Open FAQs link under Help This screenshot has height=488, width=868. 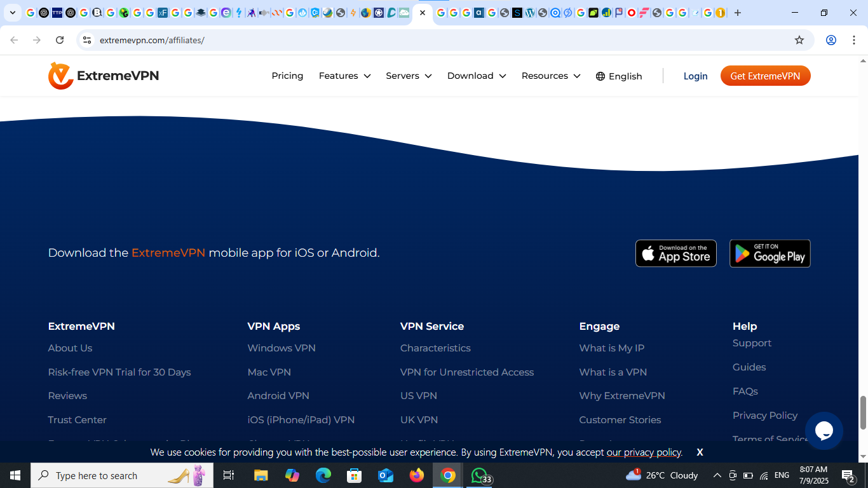tap(745, 391)
